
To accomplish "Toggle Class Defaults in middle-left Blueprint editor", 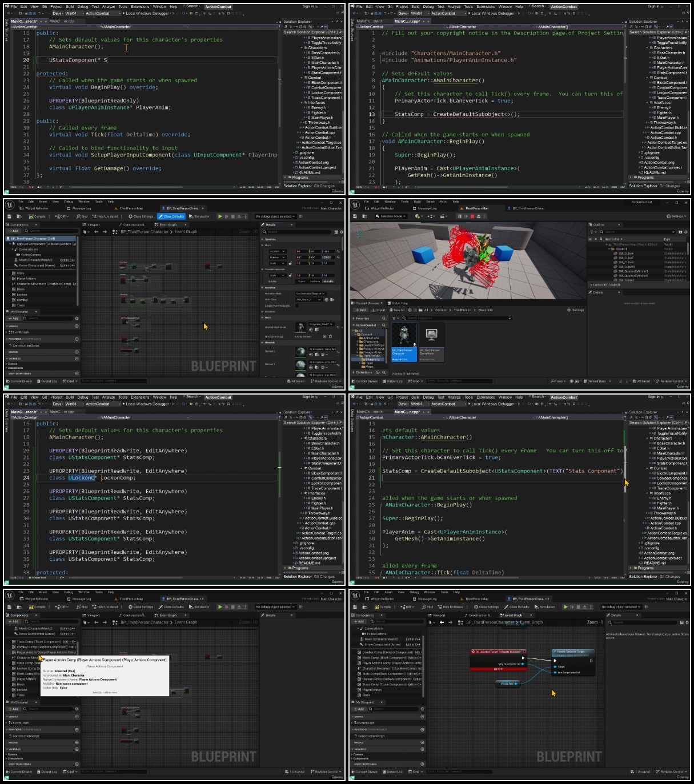I will click(171, 216).
